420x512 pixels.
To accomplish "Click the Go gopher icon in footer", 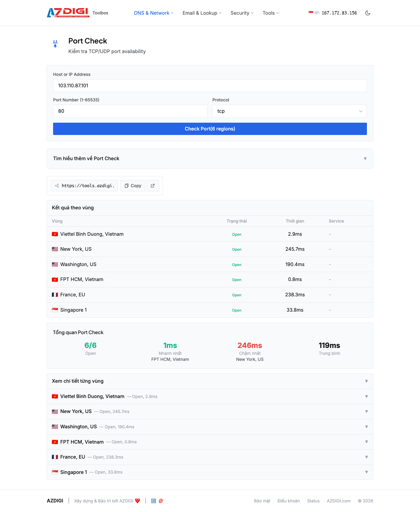I will (154, 501).
